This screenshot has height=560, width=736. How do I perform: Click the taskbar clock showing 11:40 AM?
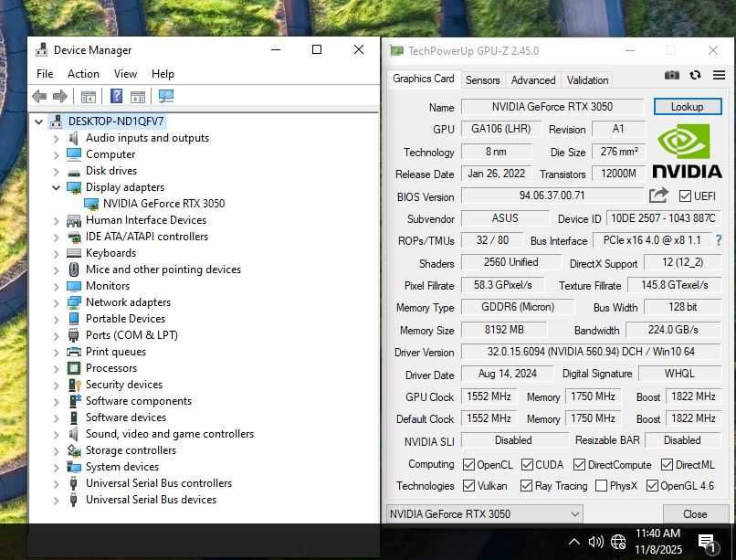pyautogui.click(x=657, y=534)
